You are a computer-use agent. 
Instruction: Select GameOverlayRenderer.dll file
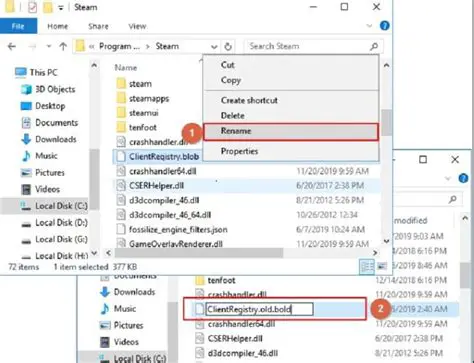pos(176,244)
